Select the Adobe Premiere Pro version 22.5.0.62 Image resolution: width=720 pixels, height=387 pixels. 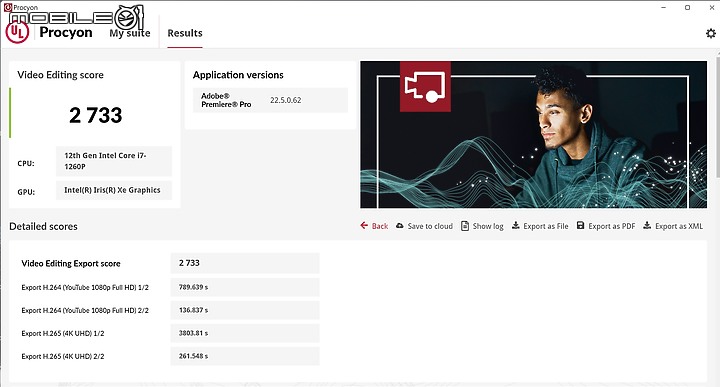[x=286, y=100]
